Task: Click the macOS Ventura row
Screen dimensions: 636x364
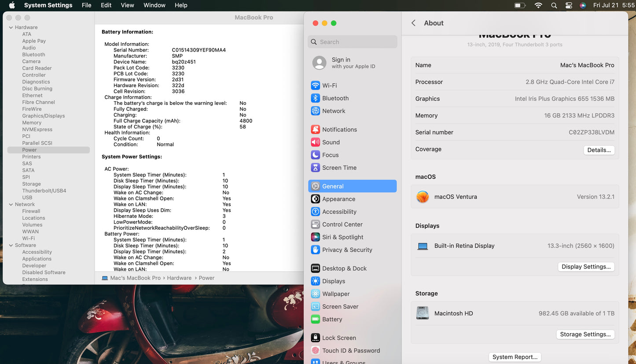Action: coord(515,197)
